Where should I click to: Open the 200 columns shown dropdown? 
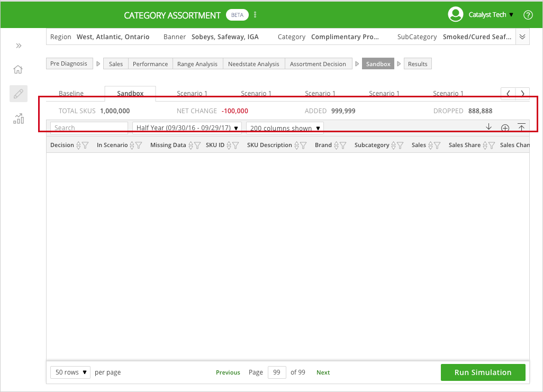pos(285,128)
